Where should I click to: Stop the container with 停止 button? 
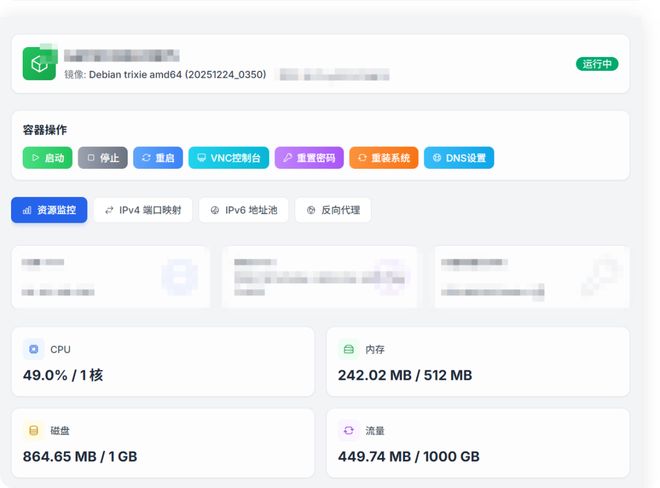click(x=103, y=158)
